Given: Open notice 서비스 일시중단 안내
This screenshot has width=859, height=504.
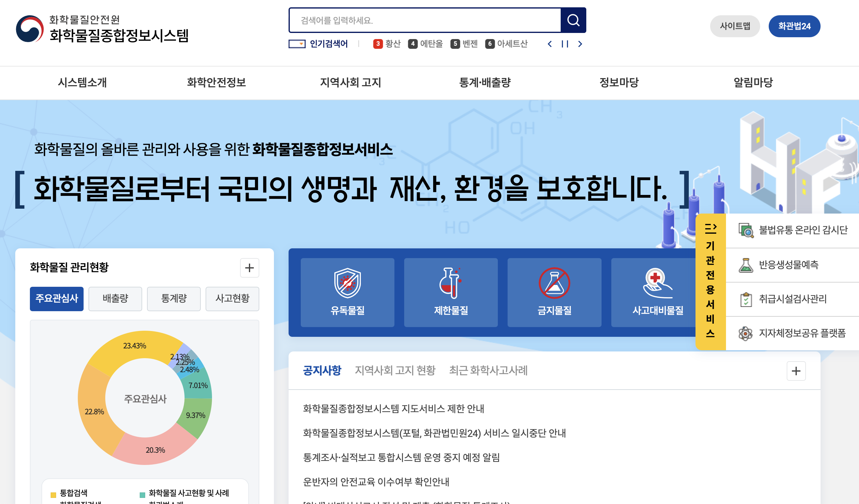Looking at the screenshot, I should click(434, 434).
